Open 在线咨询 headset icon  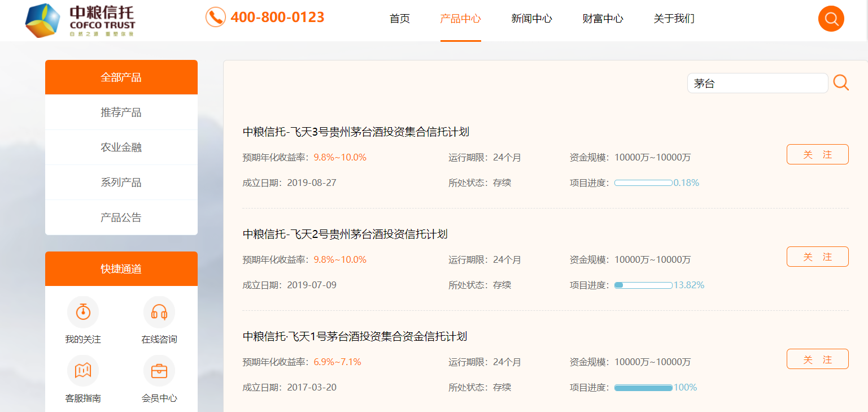point(159,312)
